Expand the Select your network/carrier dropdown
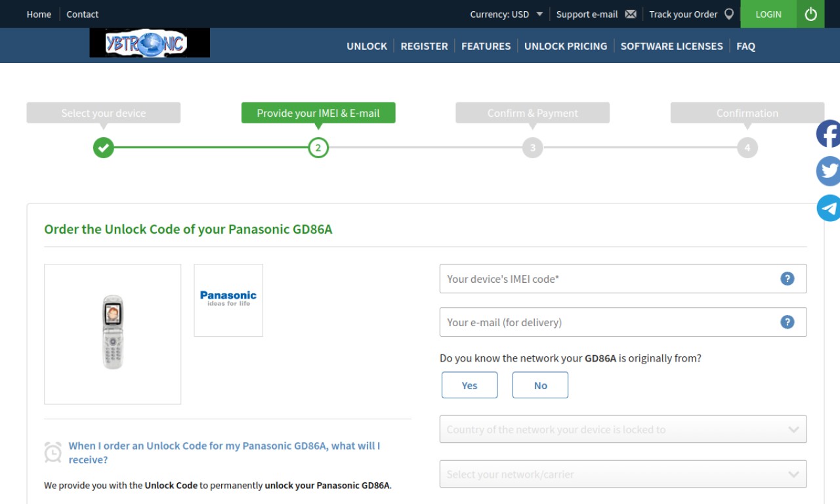Viewport: 840px width, 504px height. tap(623, 474)
